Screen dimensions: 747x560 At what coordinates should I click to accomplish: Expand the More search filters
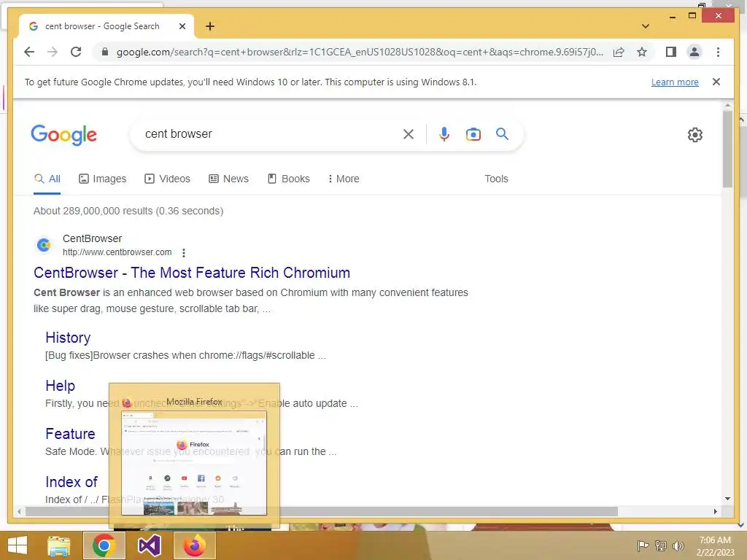[x=344, y=179]
